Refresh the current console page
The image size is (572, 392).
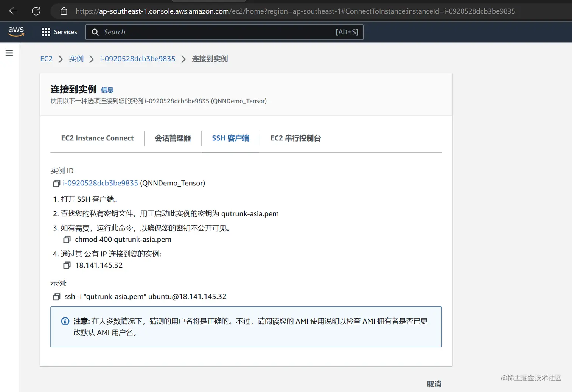(36, 11)
